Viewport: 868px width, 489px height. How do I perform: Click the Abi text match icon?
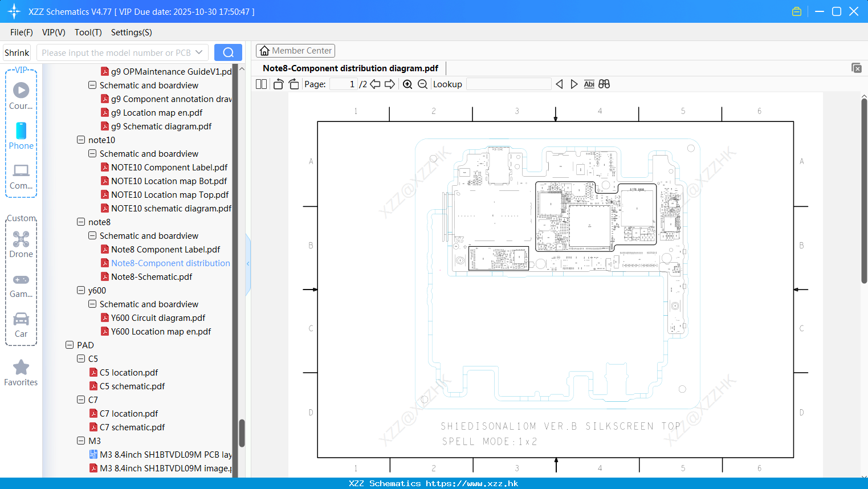(x=589, y=84)
